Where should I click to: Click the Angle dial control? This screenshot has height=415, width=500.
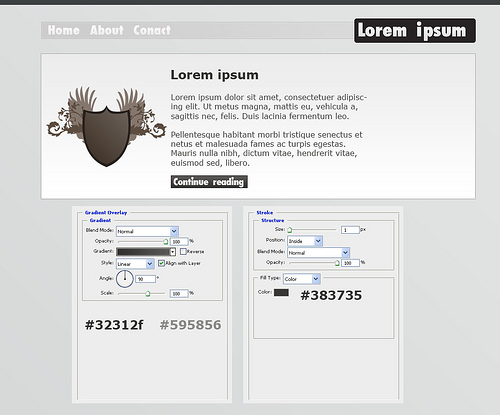pyautogui.click(x=125, y=279)
